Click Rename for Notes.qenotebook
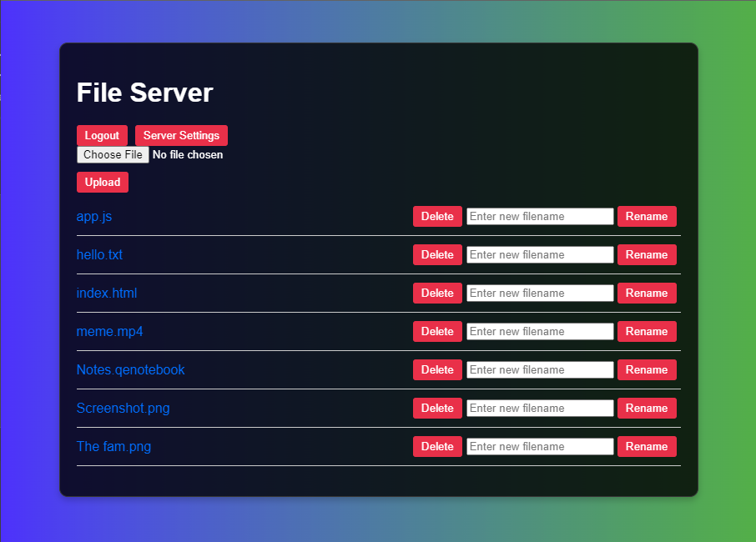The image size is (756, 542). tap(647, 370)
